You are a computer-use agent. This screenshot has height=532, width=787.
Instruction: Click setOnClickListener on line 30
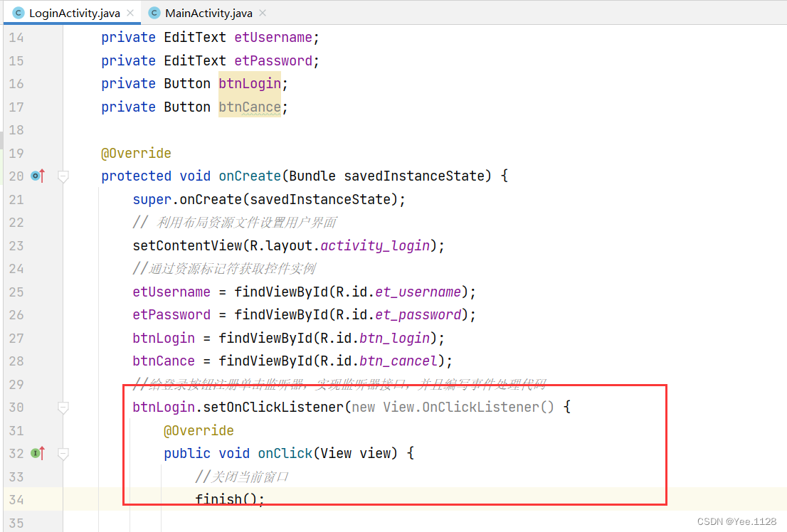[273, 407]
